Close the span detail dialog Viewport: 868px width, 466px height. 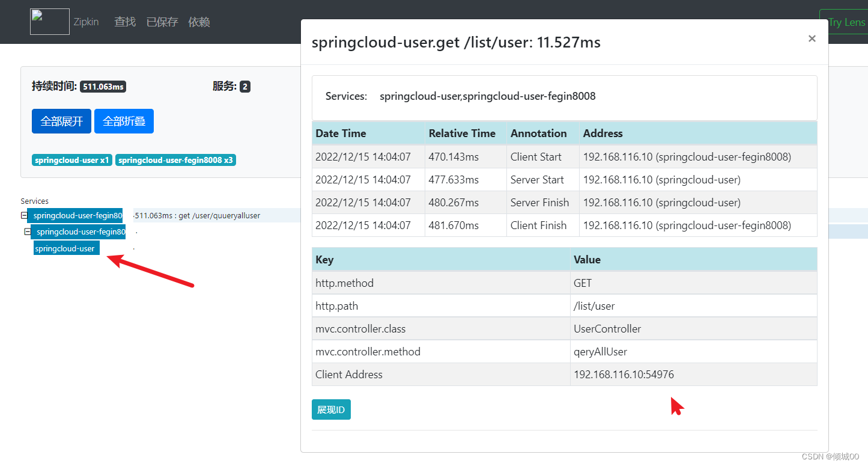pyautogui.click(x=812, y=38)
